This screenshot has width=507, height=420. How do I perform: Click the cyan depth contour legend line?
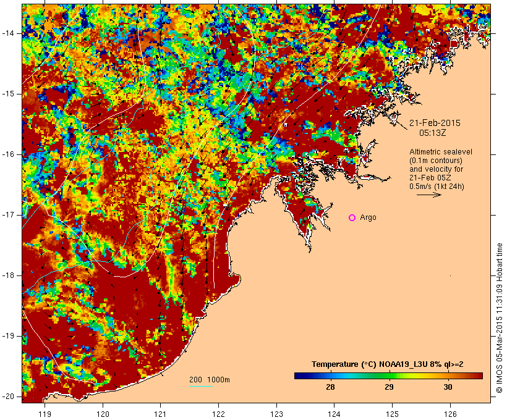(201, 386)
